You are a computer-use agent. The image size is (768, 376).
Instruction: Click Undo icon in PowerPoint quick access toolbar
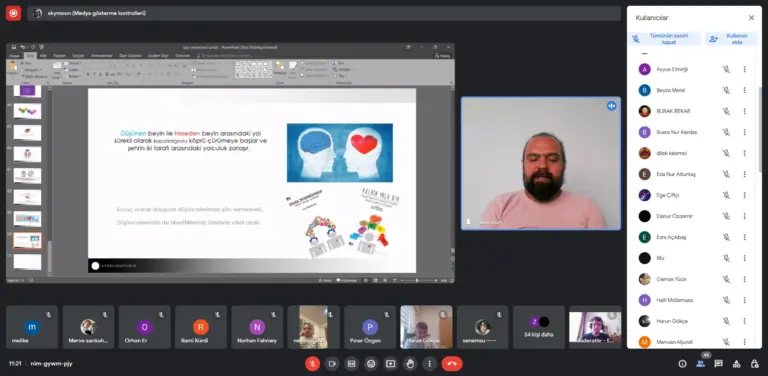click(x=22, y=47)
